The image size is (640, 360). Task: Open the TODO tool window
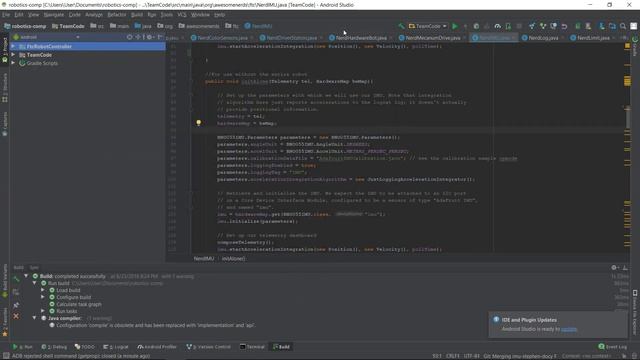(84, 347)
